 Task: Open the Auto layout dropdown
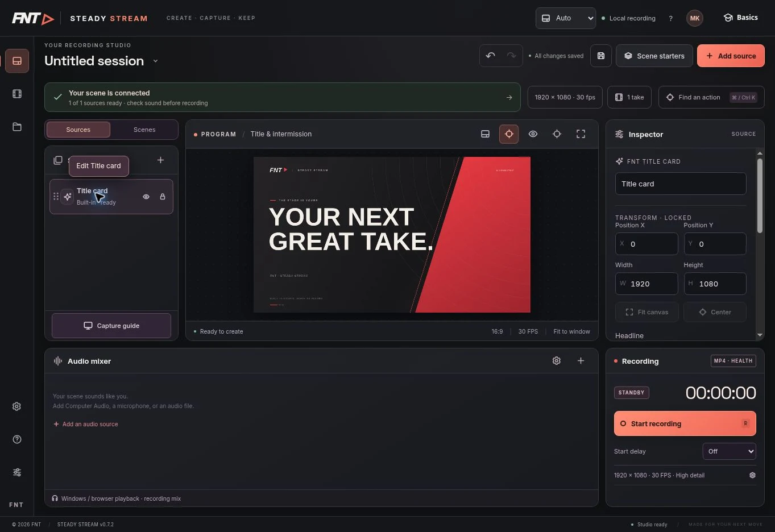(x=566, y=18)
